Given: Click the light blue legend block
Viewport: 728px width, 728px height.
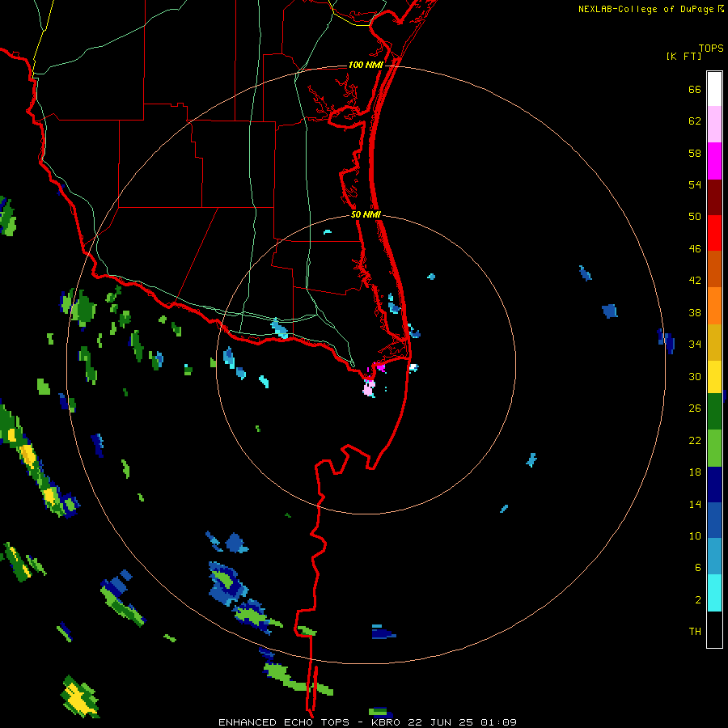Looking at the screenshot, I should [714, 557].
